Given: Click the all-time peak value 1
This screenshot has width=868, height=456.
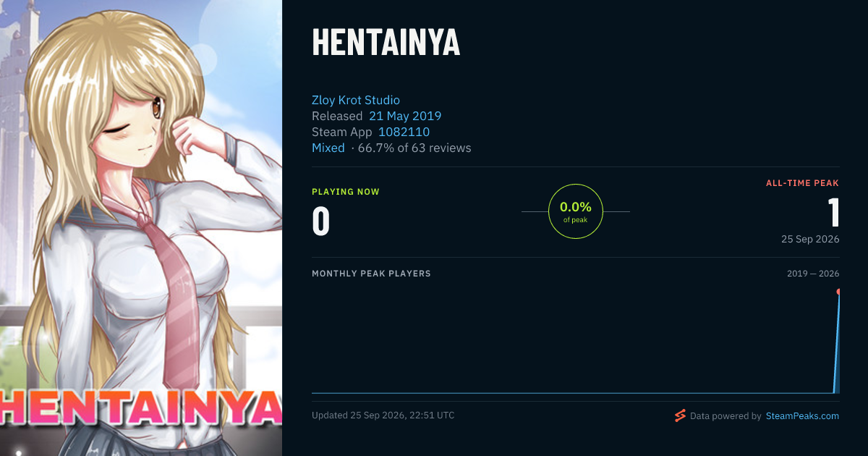Looking at the screenshot, I should point(833,213).
